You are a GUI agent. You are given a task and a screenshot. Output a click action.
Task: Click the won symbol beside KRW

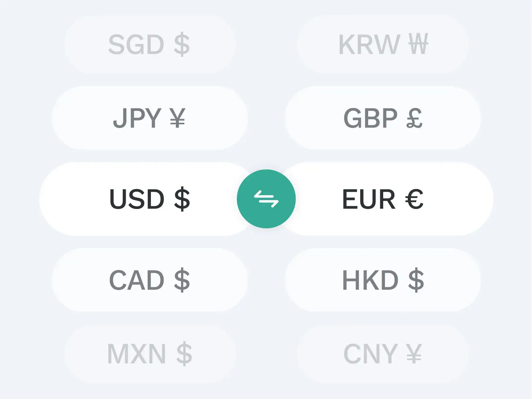(418, 45)
